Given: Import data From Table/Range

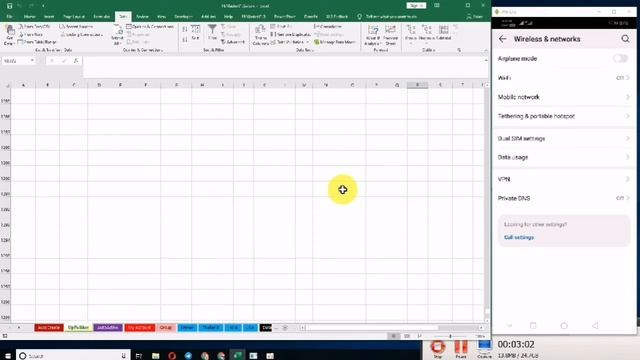Looking at the screenshot, I should [x=38, y=42].
